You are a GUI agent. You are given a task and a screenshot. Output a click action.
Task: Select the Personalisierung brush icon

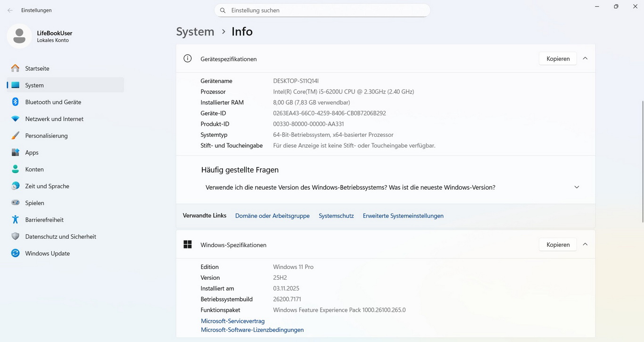pos(16,136)
